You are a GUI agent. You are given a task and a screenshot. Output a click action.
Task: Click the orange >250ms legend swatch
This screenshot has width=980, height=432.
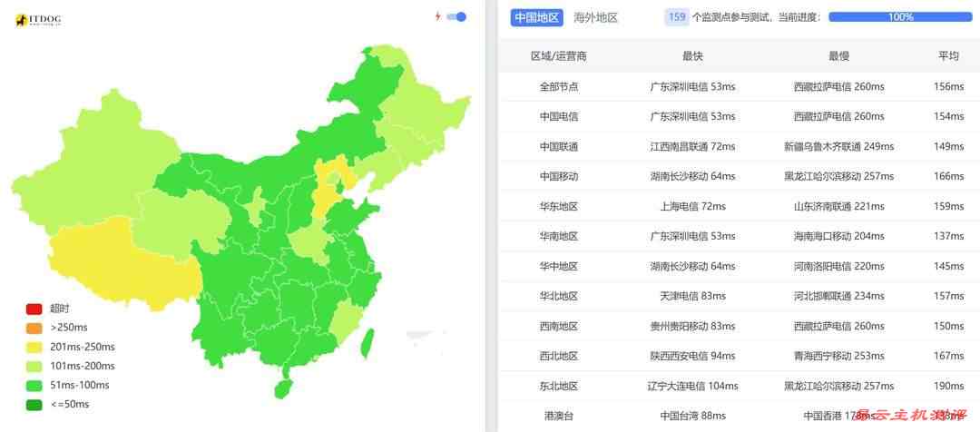click(34, 328)
